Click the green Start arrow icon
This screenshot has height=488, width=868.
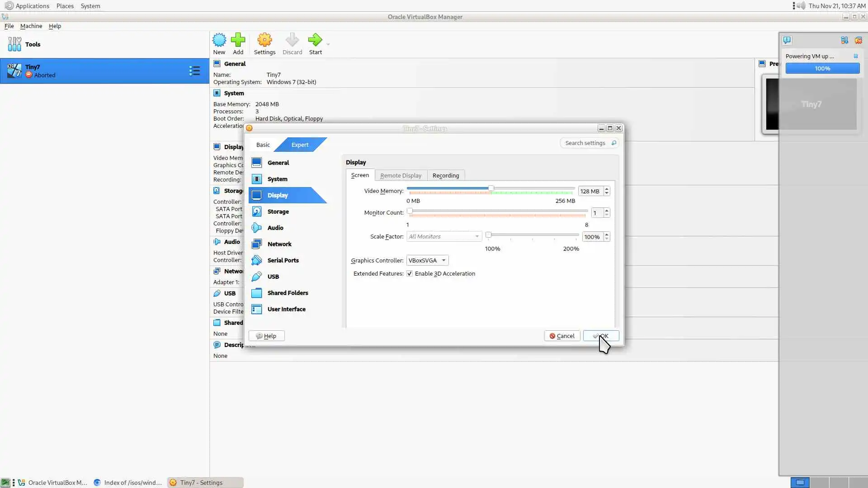(x=315, y=40)
